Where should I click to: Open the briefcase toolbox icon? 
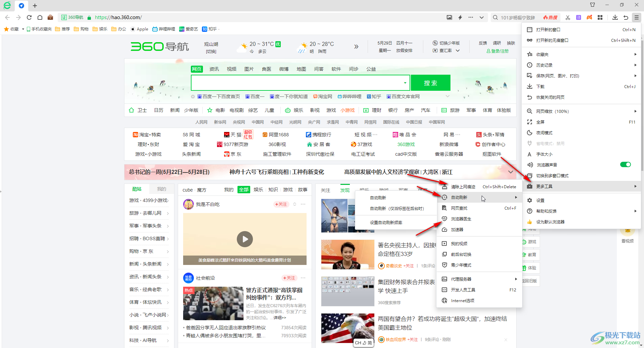[50, 17]
